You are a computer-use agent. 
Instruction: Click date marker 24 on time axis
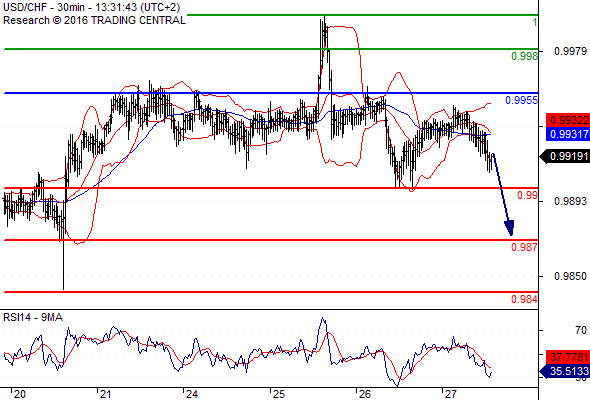click(x=191, y=394)
